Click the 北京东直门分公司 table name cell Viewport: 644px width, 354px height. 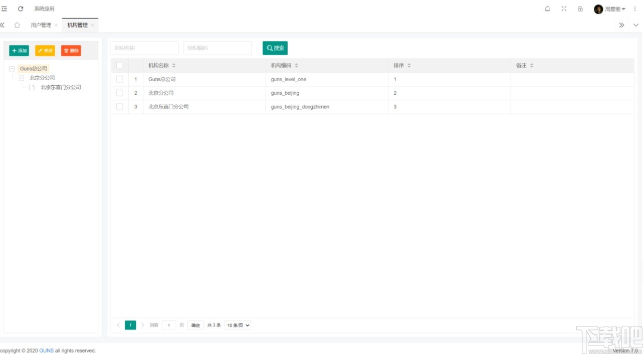pyautogui.click(x=204, y=107)
